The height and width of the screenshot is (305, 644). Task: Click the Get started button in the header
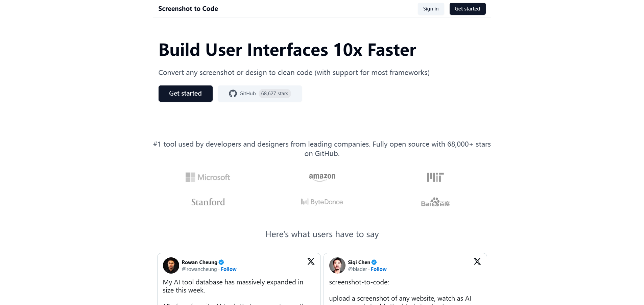[467, 8]
